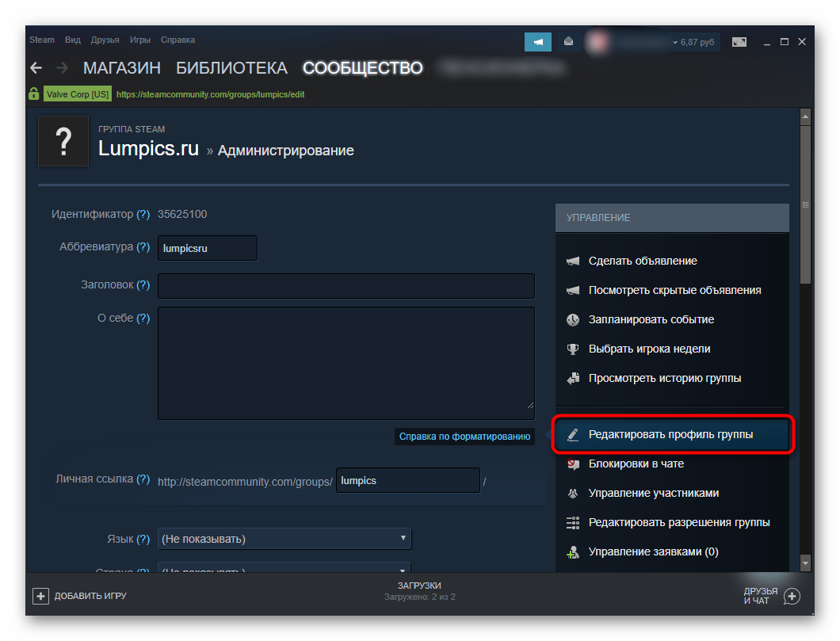This screenshot has width=840, height=641.
Task: Go forward with the right arrow
Action: click(x=62, y=68)
